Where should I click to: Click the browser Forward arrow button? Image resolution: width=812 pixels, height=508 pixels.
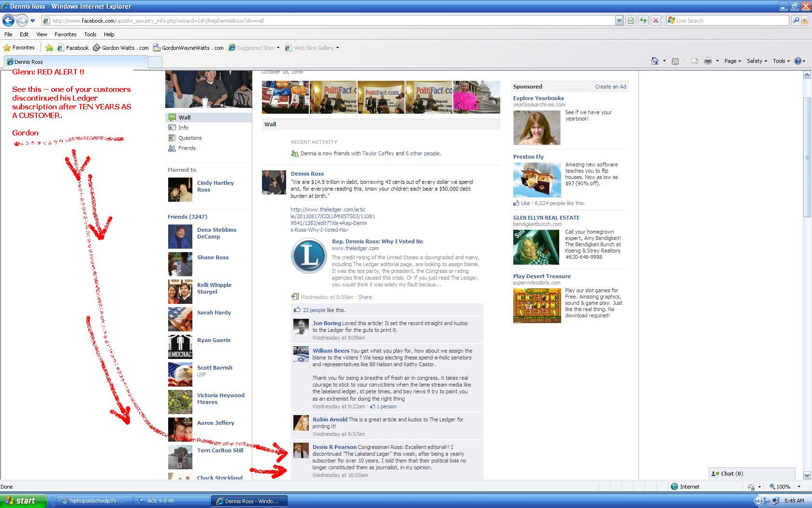pos(22,20)
